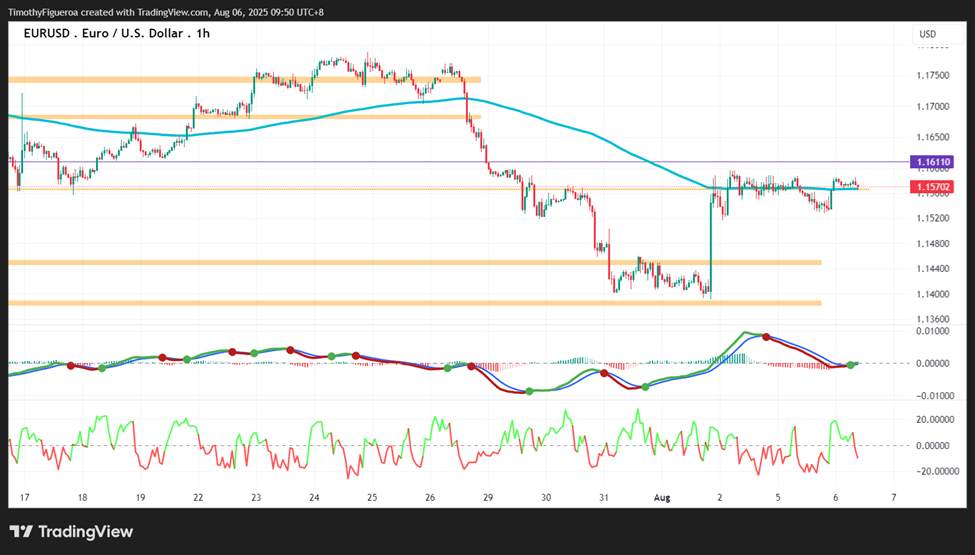
Task: Click date 19 on the time axis
Action: 141,498
